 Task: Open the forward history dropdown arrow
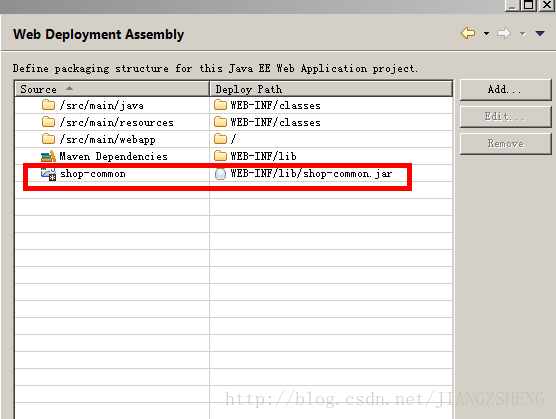pos(523,34)
